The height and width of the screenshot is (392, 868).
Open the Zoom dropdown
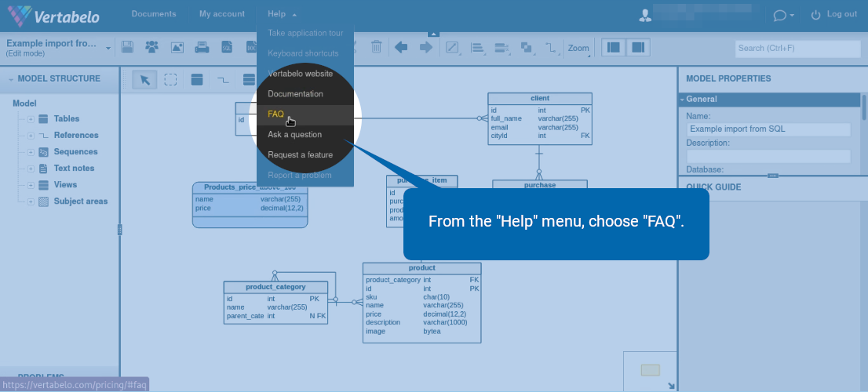(x=578, y=48)
